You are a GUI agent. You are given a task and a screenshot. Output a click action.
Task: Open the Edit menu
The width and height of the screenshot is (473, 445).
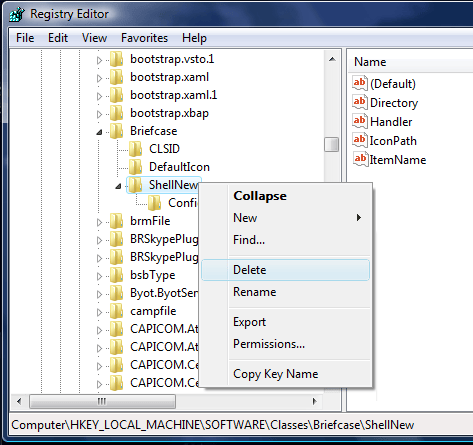tap(58, 38)
